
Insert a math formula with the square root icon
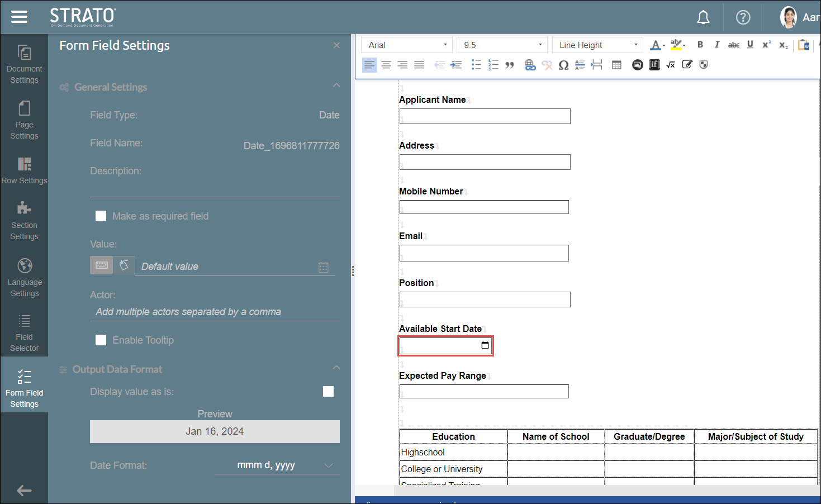671,65
